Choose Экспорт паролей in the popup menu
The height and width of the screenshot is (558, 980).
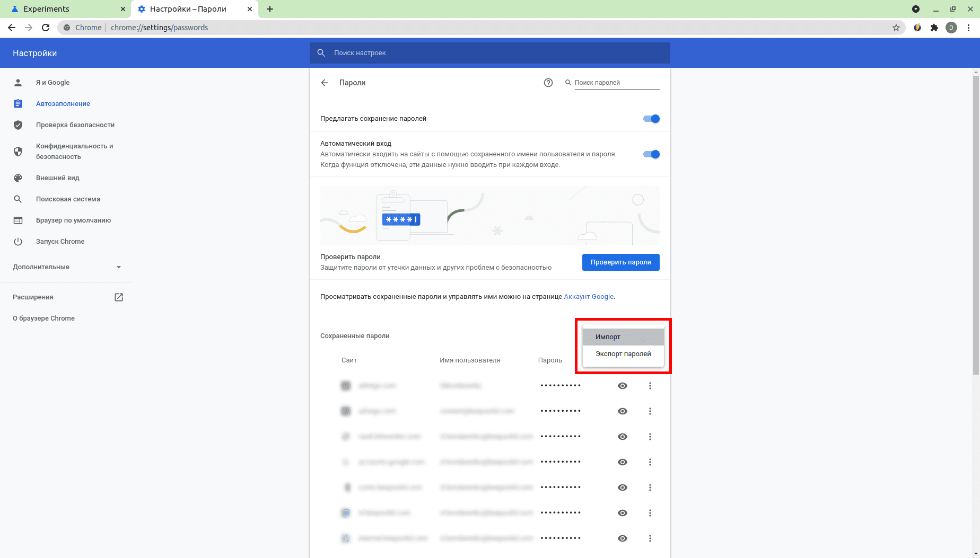pyautogui.click(x=623, y=354)
